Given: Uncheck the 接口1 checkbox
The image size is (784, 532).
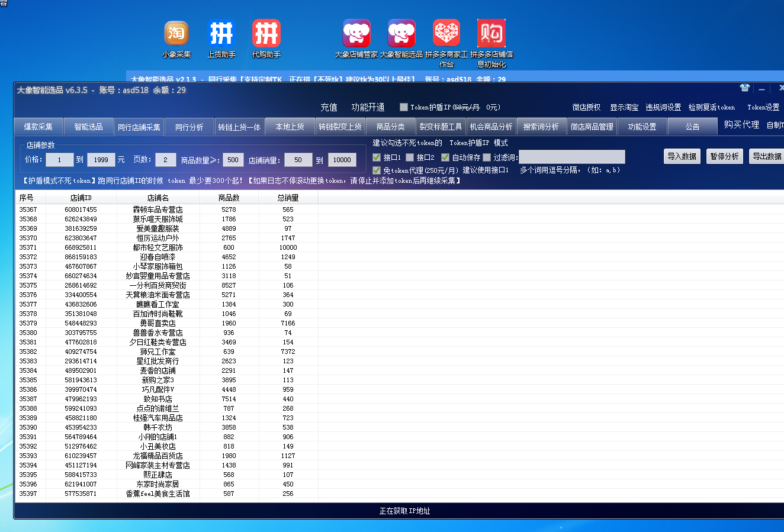Looking at the screenshot, I should point(377,157).
